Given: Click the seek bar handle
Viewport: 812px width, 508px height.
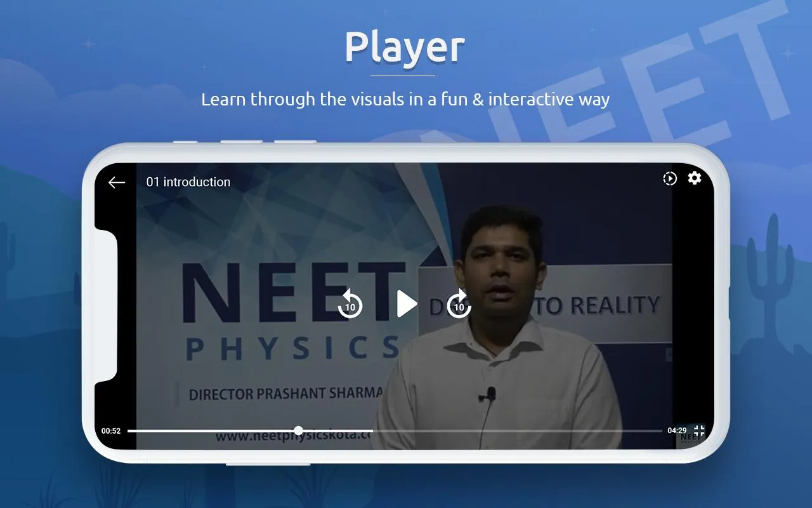Looking at the screenshot, I should coord(298,431).
